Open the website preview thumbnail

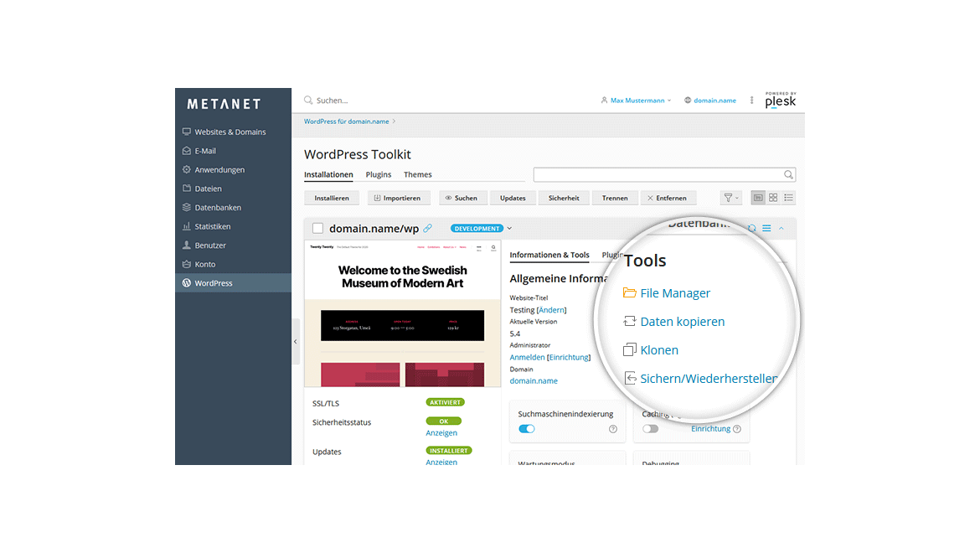tap(403, 313)
